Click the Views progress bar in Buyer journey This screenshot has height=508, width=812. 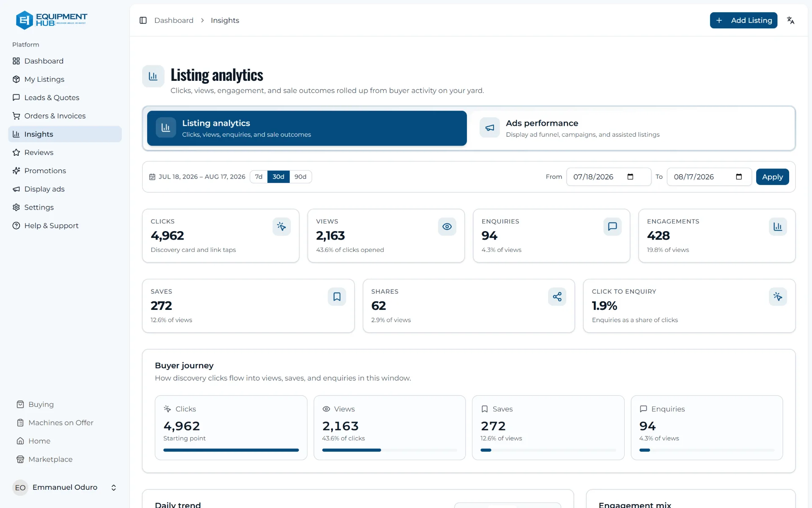390,450
